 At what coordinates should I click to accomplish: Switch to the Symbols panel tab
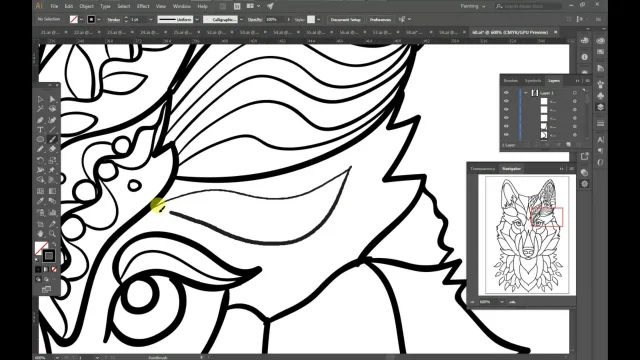point(533,80)
